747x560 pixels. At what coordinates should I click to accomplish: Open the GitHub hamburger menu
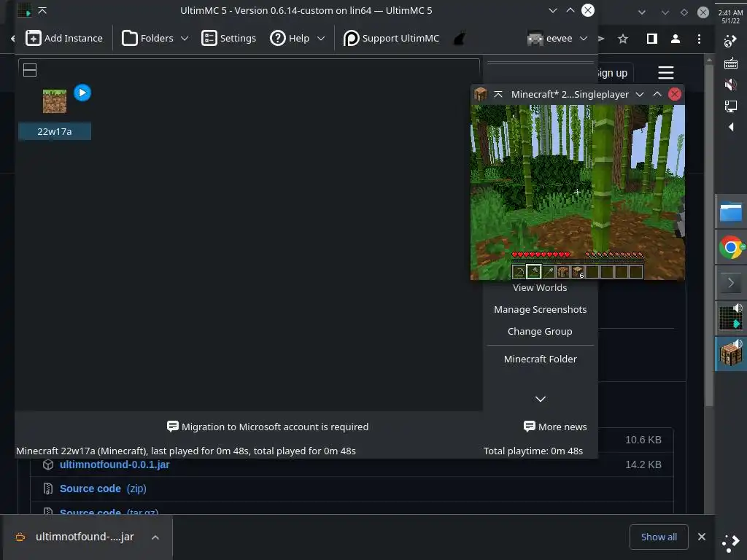coord(665,73)
